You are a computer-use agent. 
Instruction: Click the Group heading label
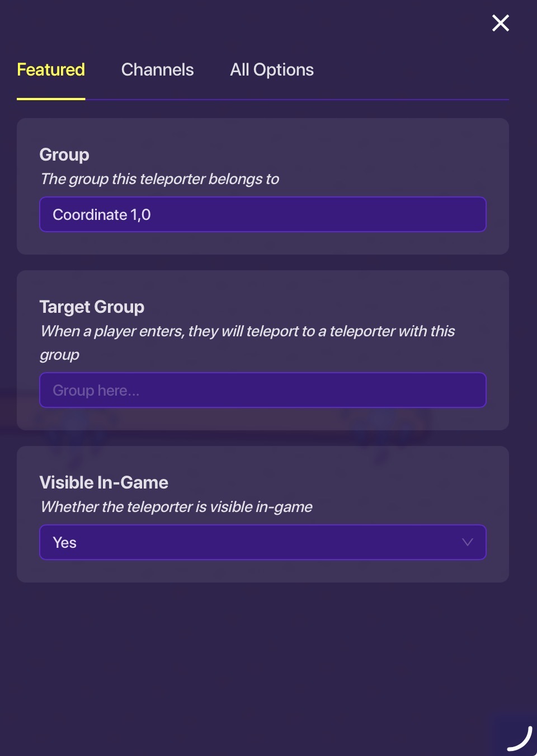click(x=64, y=154)
